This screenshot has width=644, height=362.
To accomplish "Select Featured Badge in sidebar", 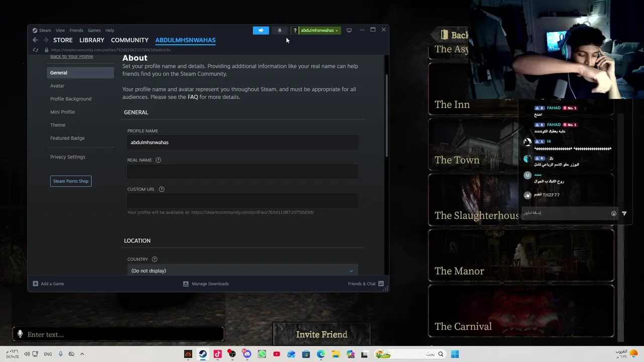I will click(x=67, y=138).
